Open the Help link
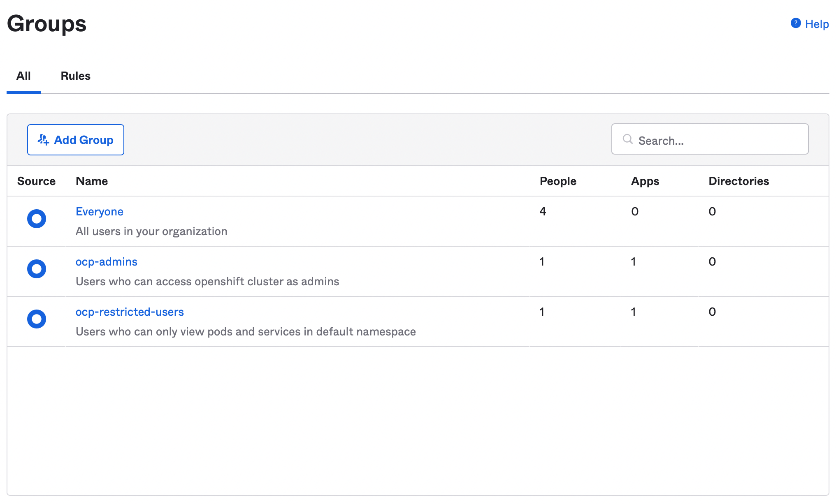 click(817, 24)
